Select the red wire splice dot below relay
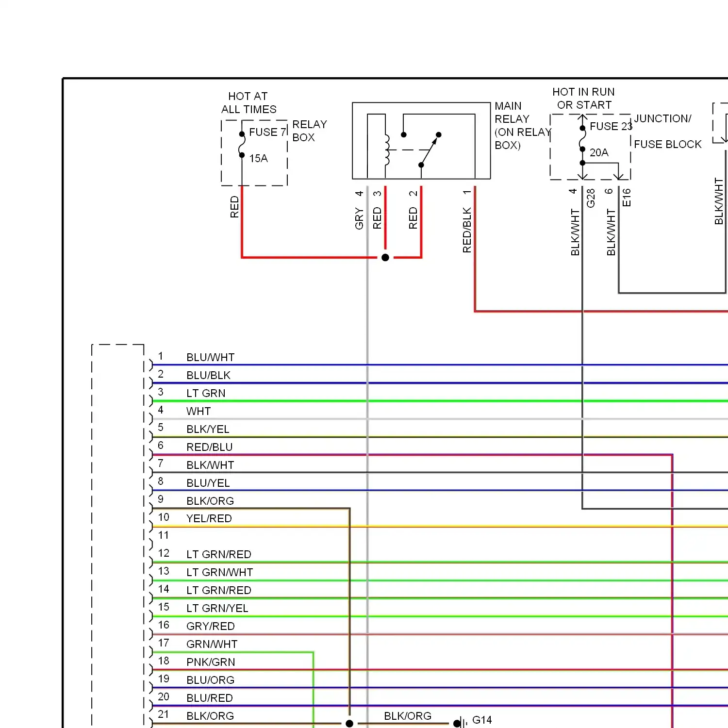This screenshot has width=728, height=728. [385, 257]
